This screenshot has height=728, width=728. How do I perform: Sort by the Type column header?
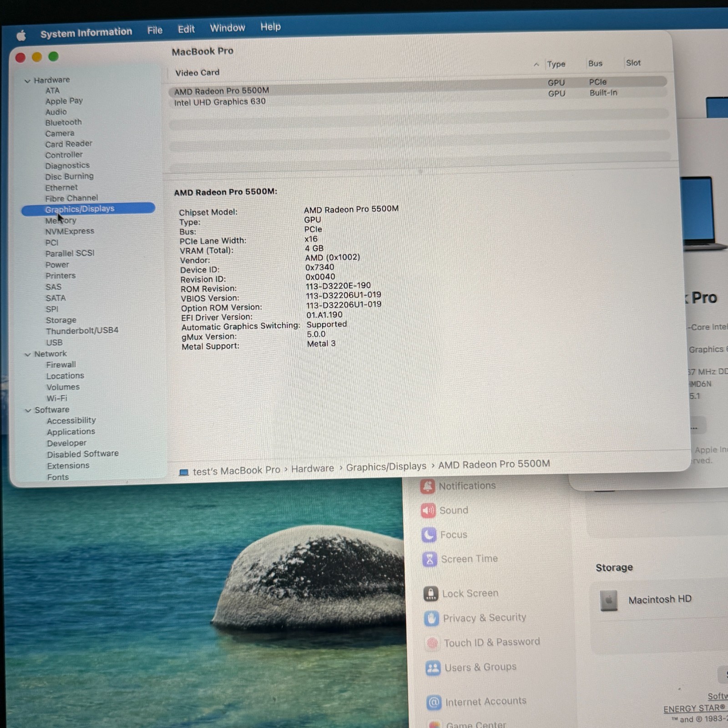(x=556, y=64)
